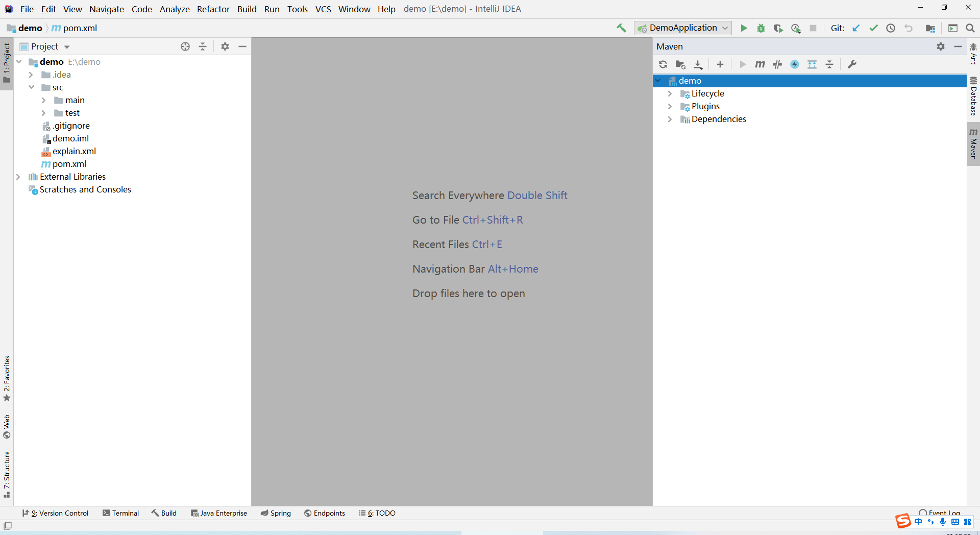Execute Maven goal 'm' icon
The width and height of the screenshot is (980, 535).
pyautogui.click(x=760, y=64)
